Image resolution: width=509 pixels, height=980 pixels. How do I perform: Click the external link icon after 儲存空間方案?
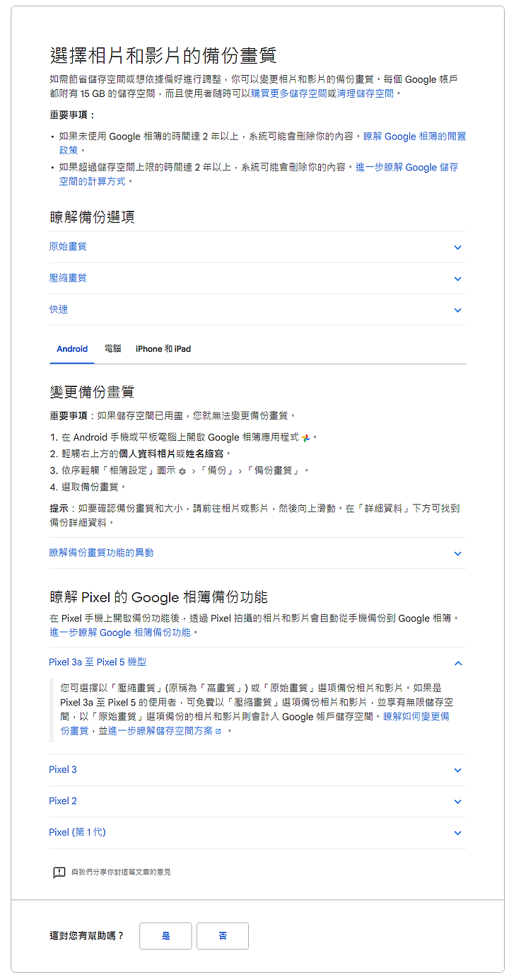[x=218, y=732]
